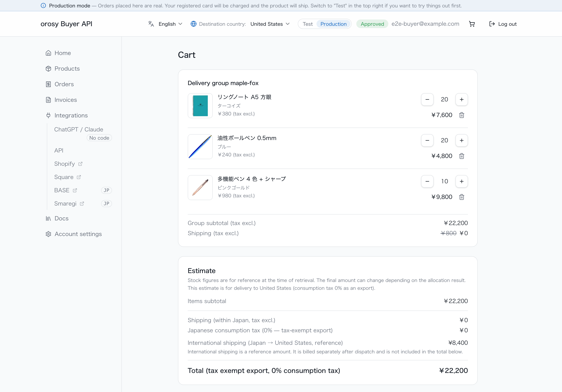Switch to Test mode
The height and width of the screenshot is (392, 562).
point(307,24)
